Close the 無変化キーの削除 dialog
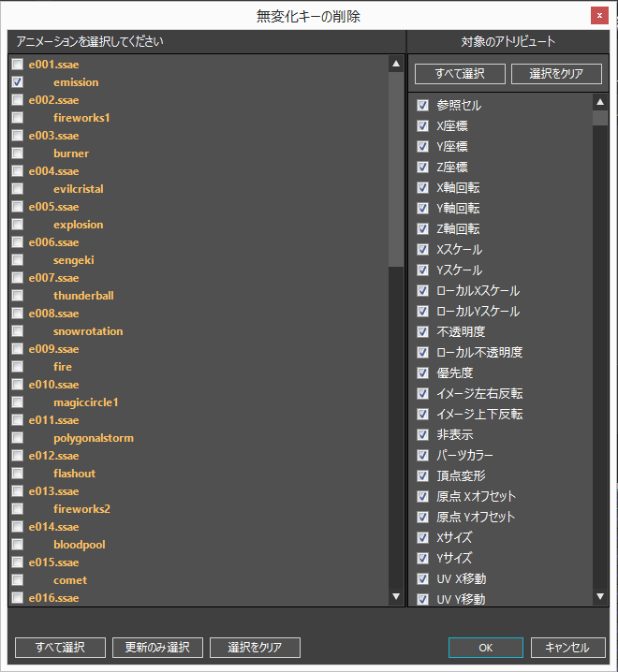This screenshot has width=618, height=672. tap(599, 16)
